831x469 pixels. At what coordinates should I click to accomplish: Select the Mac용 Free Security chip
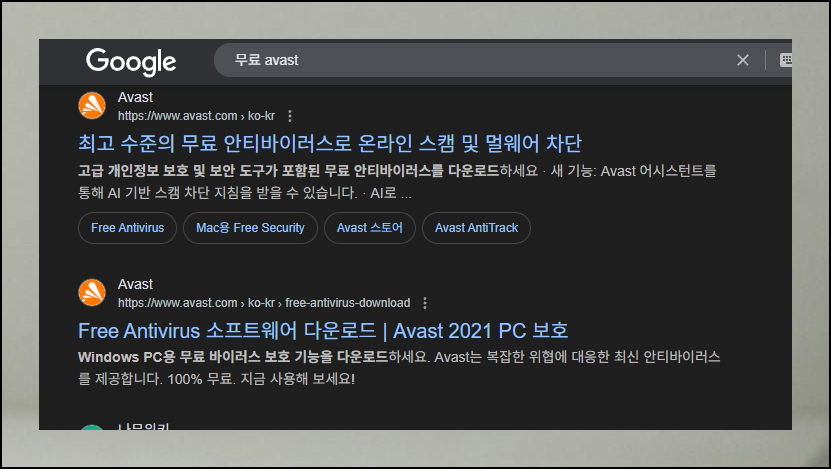pos(250,228)
